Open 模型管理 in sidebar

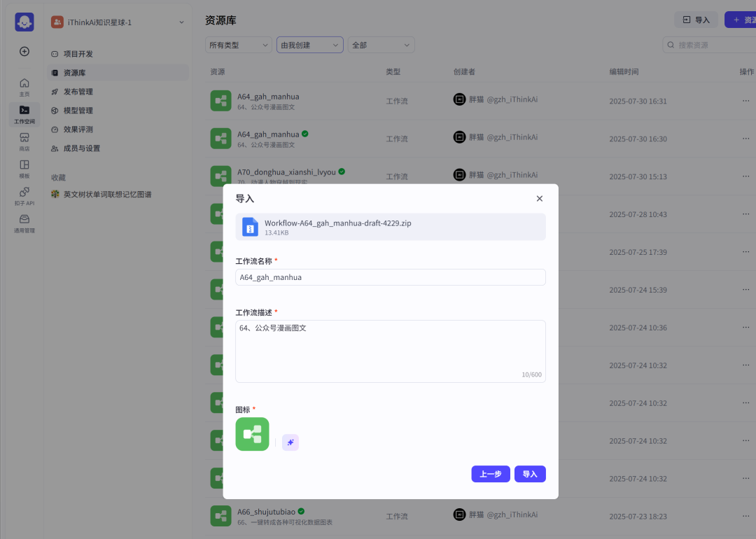tap(118, 111)
